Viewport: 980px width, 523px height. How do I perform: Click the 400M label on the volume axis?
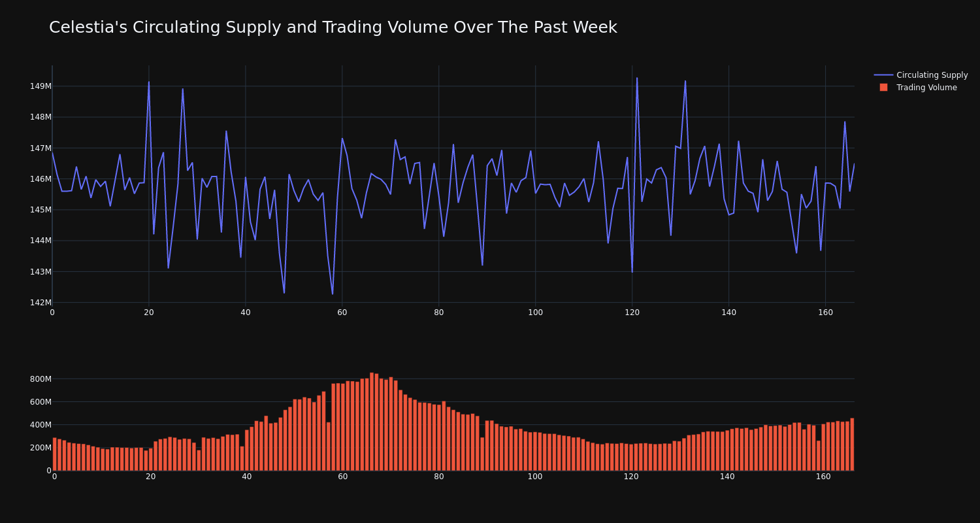click(x=40, y=425)
